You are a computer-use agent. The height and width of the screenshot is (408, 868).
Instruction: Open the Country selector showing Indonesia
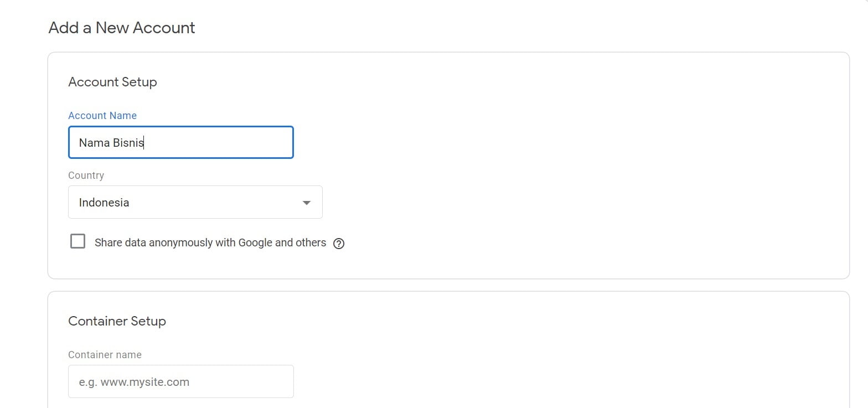click(195, 202)
